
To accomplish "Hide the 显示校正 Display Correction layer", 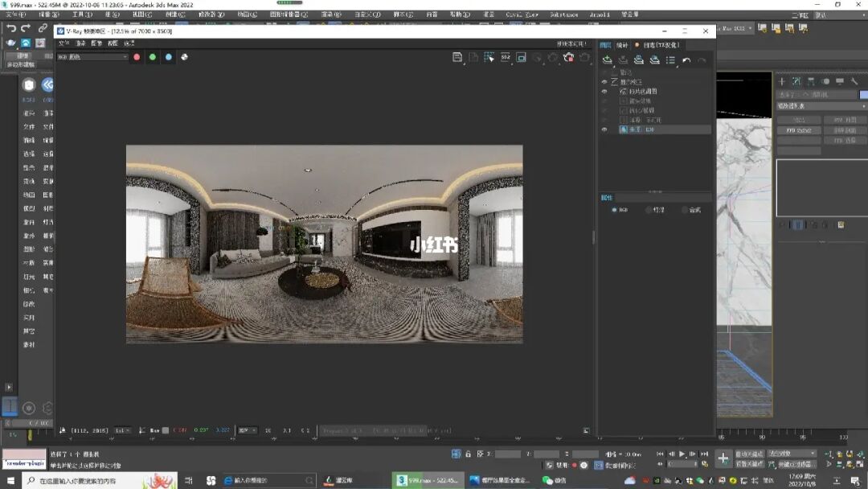I will click(x=604, y=82).
